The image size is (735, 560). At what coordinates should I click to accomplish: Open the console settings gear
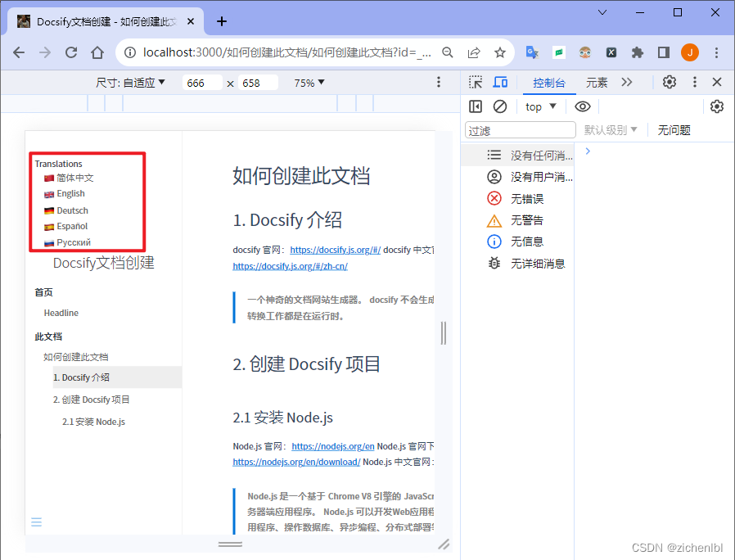[x=717, y=107]
